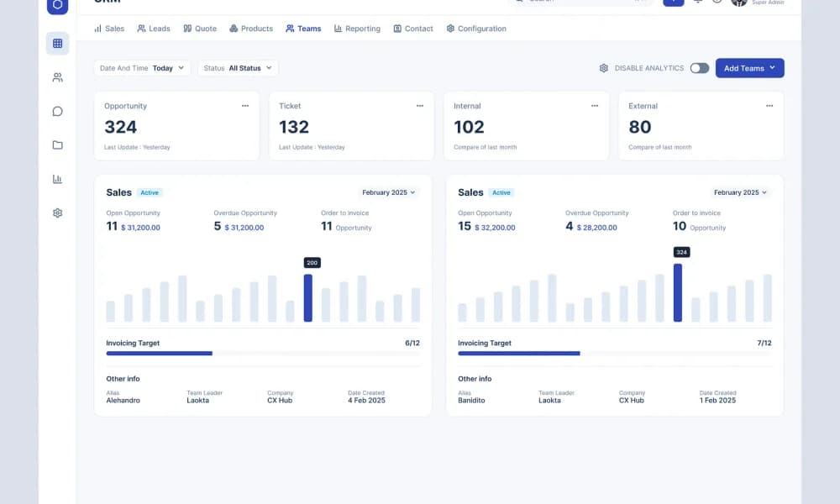Click the 6/12 Invoicing Target progress bar

click(263, 354)
